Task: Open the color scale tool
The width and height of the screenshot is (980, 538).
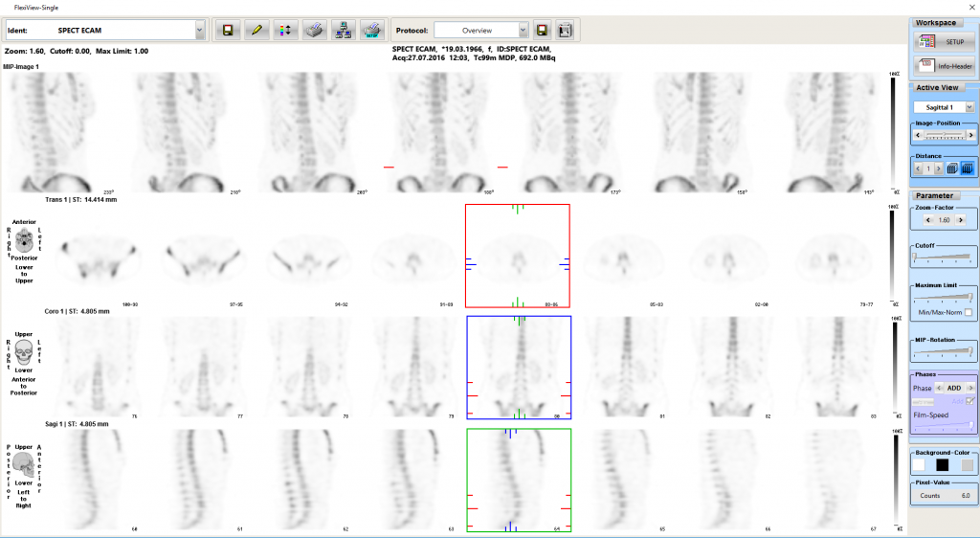Action: pos(285,31)
